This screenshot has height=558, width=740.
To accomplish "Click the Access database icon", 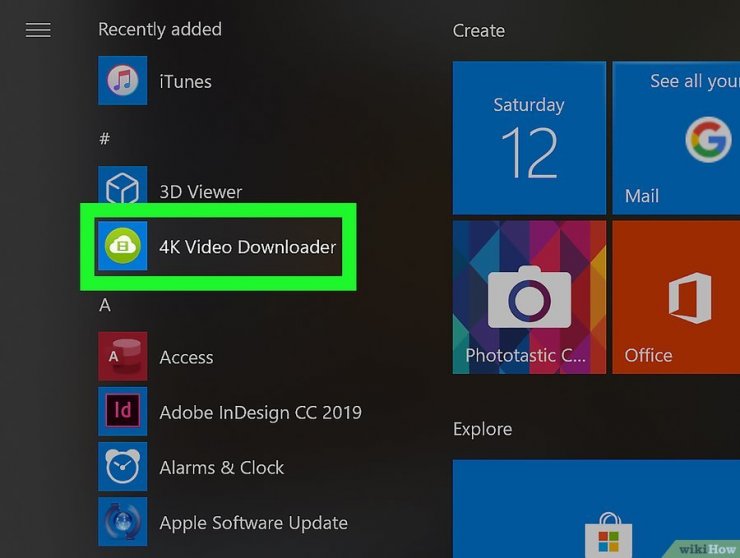I will tap(123, 356).
